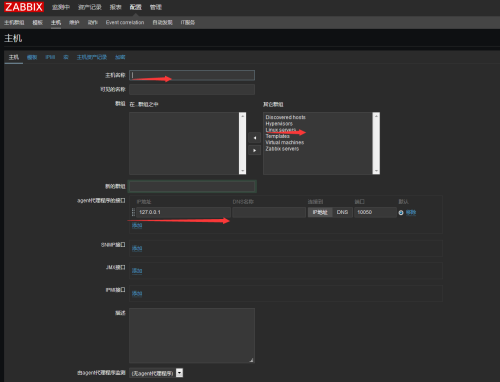
Task: Click the ZABBIX logo
Action: [x=24, y=7]
